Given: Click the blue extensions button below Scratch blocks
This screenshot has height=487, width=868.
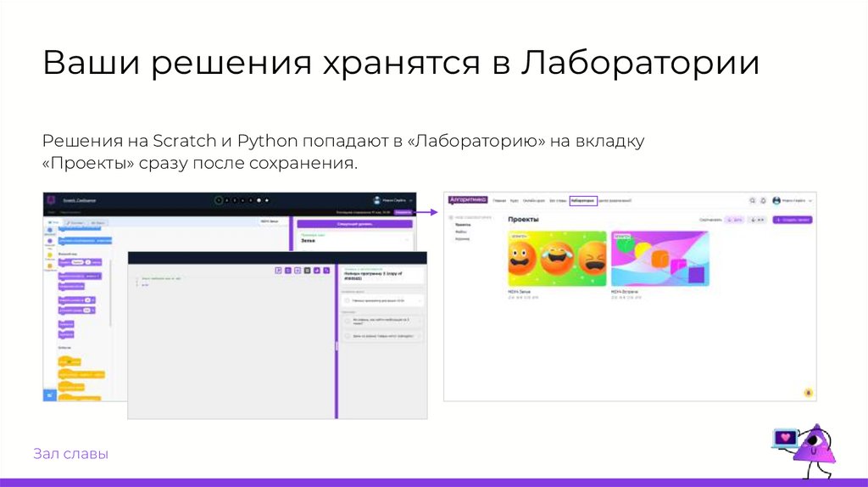Looking at the screenshot, I should (50, 395).
